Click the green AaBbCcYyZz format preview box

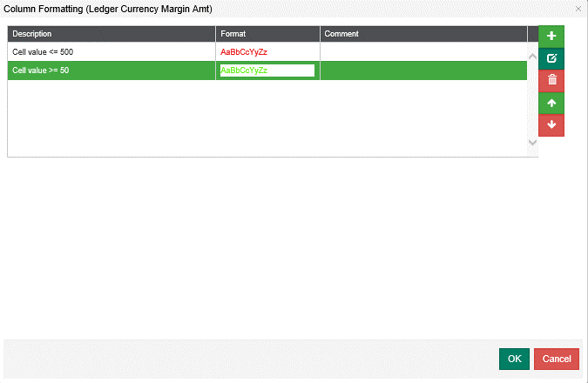pyautogui.click(x=267, y=71)
